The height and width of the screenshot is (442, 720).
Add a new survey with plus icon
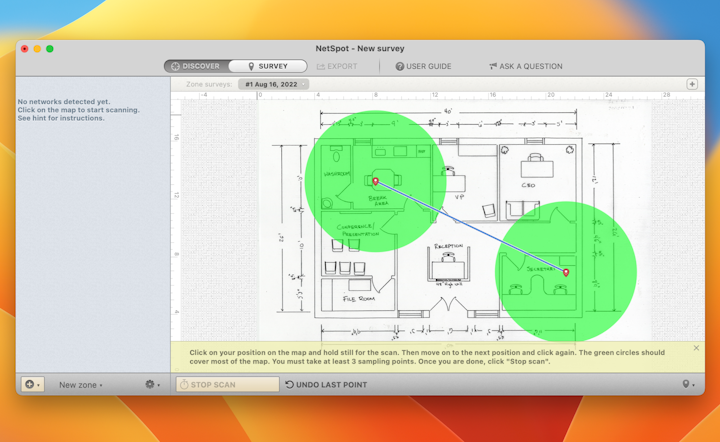[692, 84]
